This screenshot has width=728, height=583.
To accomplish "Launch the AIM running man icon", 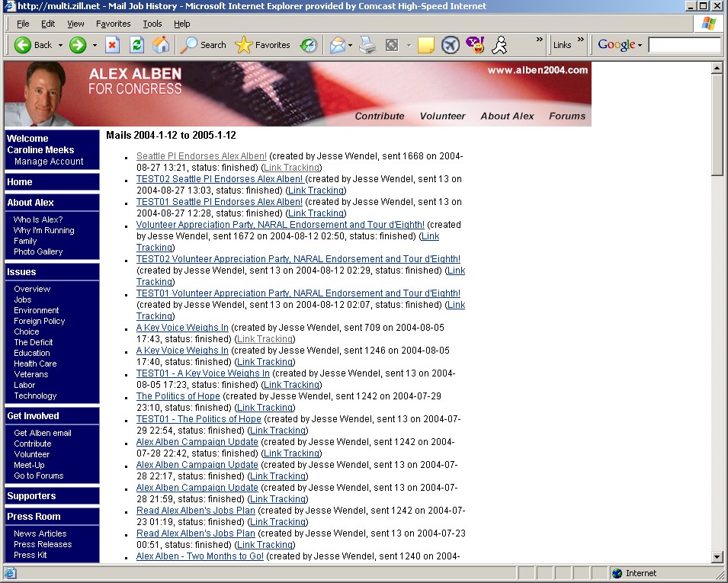I will [x=499, y=45].
